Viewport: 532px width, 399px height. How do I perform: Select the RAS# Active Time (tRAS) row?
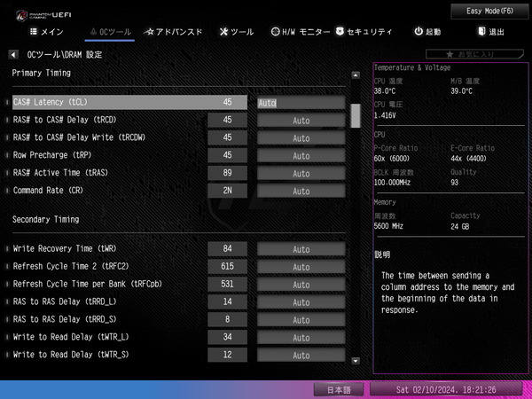[x=106, y=173]
